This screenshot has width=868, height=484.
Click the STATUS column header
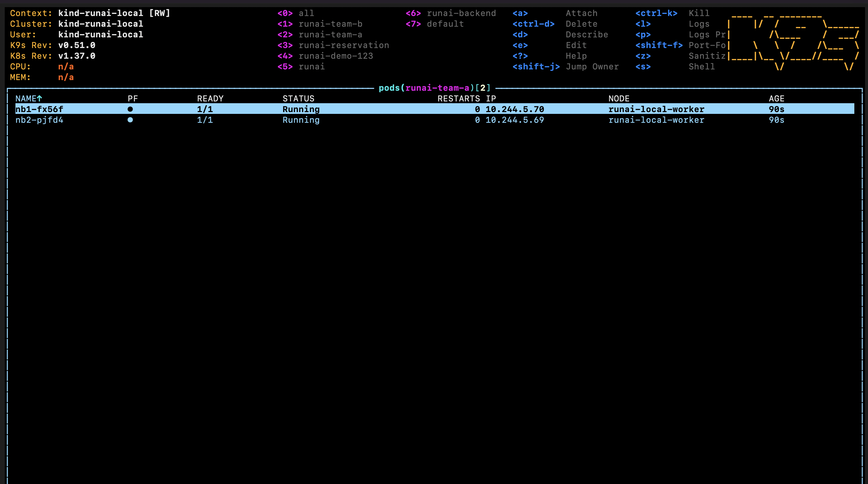pyautogui.click(x=298, y=98)
